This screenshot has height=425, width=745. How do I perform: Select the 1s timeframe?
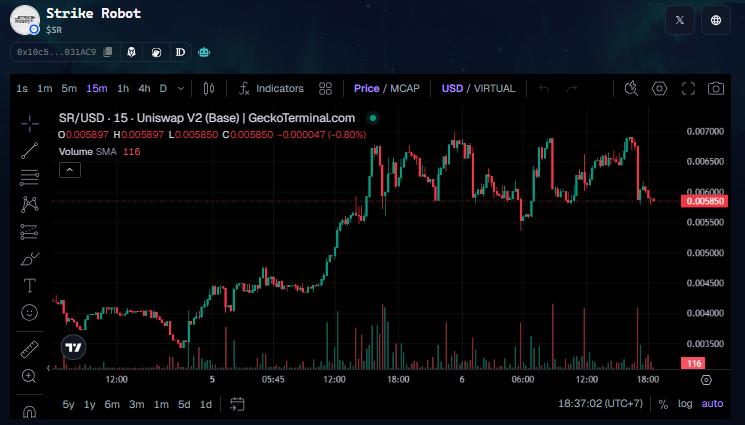(22, 88)
